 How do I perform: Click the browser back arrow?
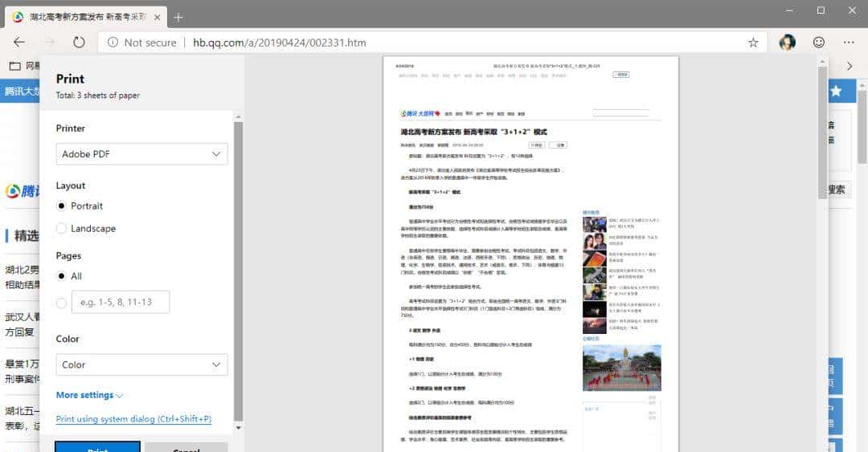(x=19, y=42)
